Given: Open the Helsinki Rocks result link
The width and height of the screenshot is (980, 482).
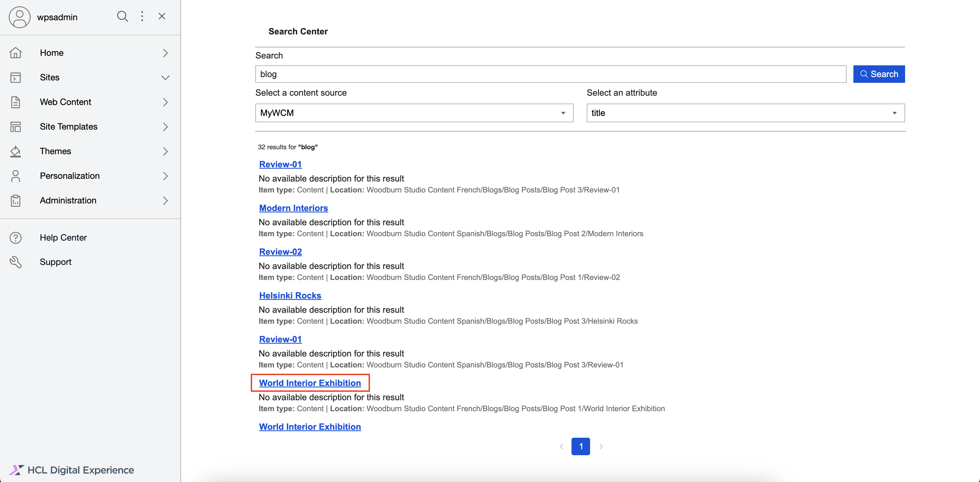Looking at the screenshot, I should [x=290, y=296].
